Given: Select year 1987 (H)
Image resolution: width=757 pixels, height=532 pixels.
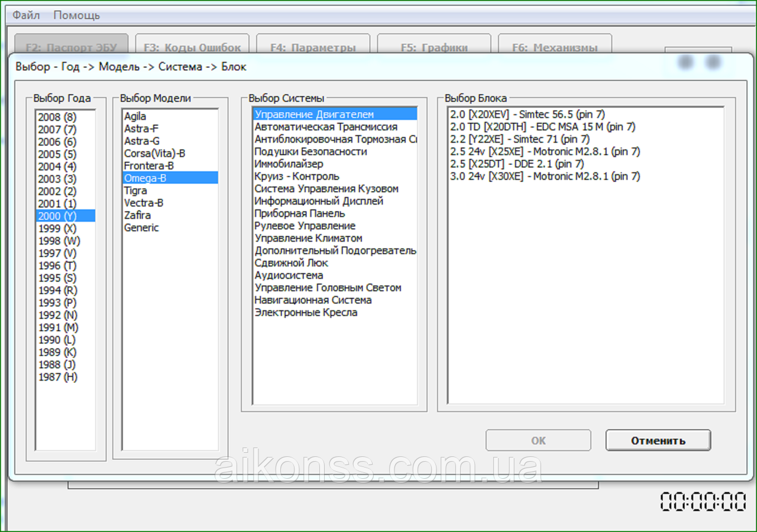Looking at the screenshot, I should coord(65,377).
